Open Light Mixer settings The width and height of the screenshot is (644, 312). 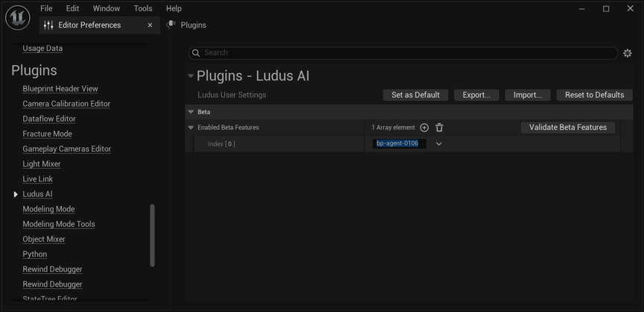click(42, 164)
